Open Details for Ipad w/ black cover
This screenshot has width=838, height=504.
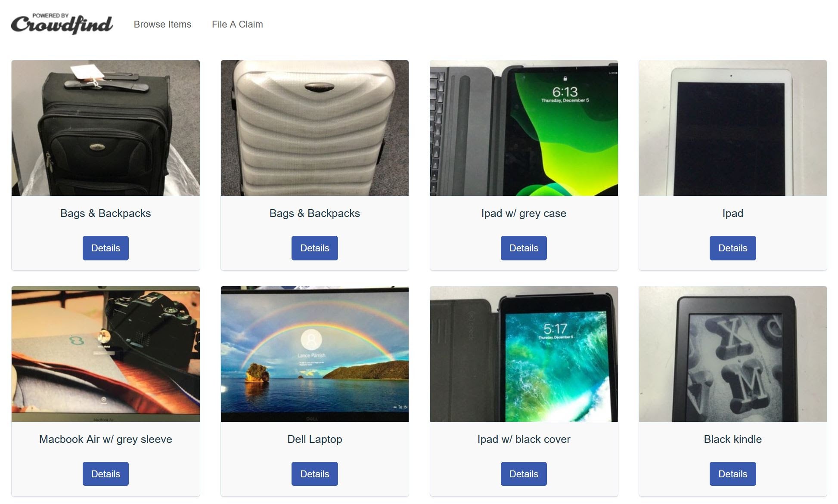pyautogui.click(x=524, y=474)
